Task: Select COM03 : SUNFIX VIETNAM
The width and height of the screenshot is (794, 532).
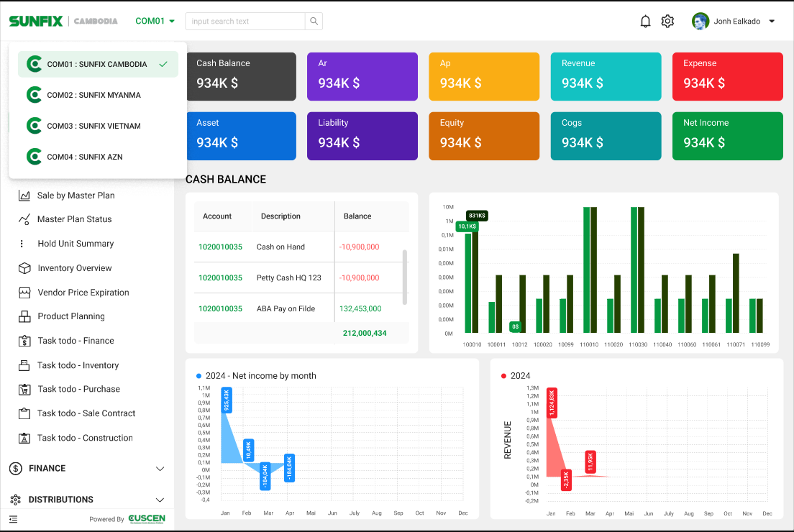Action: pos(99,126)
